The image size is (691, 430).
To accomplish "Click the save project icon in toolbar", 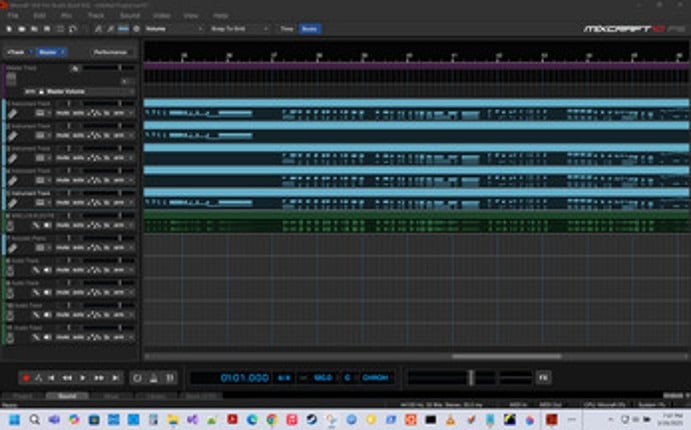I will point(32,29).
